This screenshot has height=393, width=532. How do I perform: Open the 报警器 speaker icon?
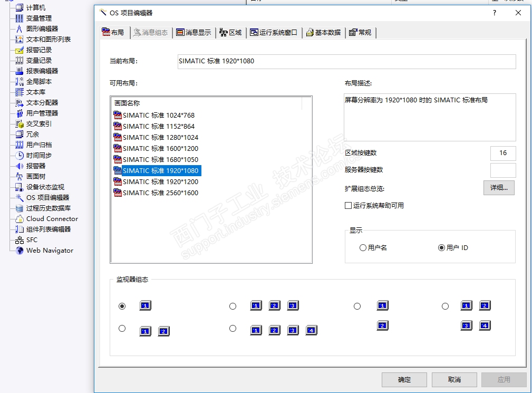[x=20, y=166]
